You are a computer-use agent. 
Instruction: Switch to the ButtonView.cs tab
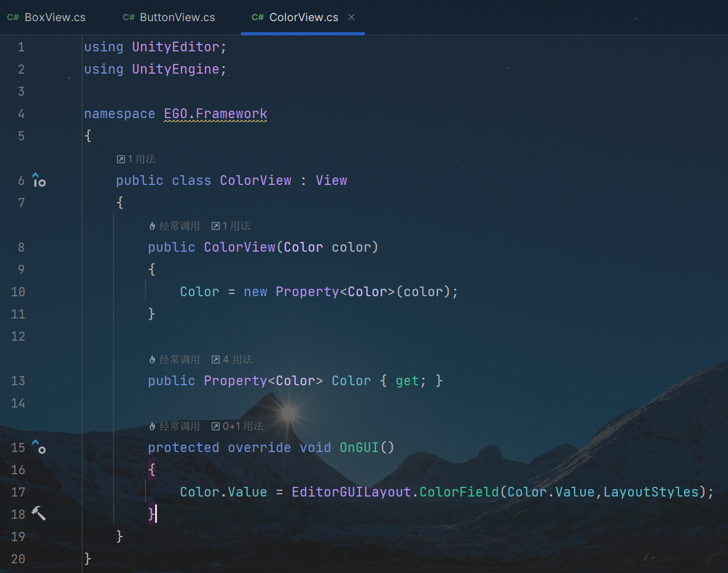pyautogui.click(x=169, y=18)
